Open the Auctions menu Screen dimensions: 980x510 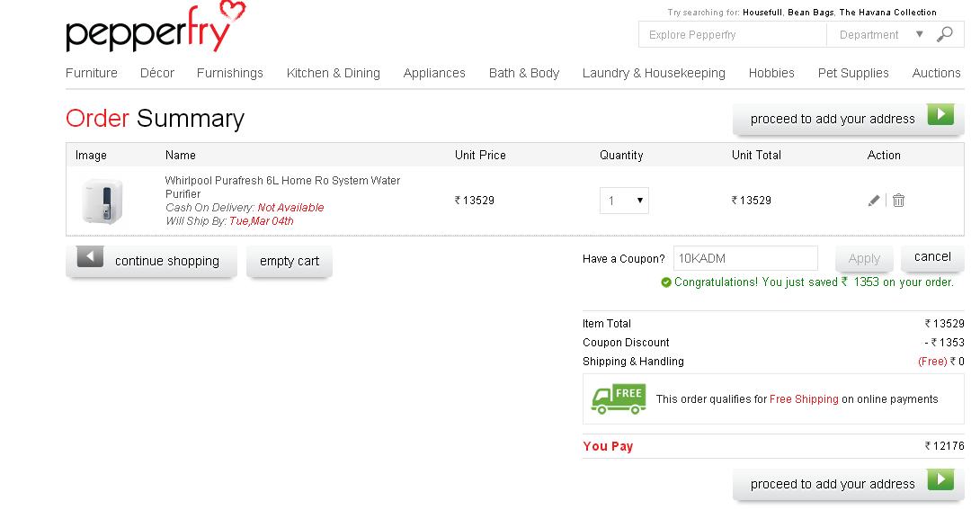tap(936, 73)
